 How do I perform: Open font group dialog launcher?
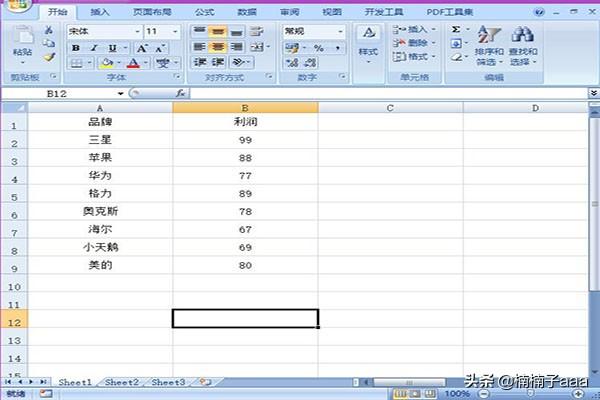click(x=177, y=77)
